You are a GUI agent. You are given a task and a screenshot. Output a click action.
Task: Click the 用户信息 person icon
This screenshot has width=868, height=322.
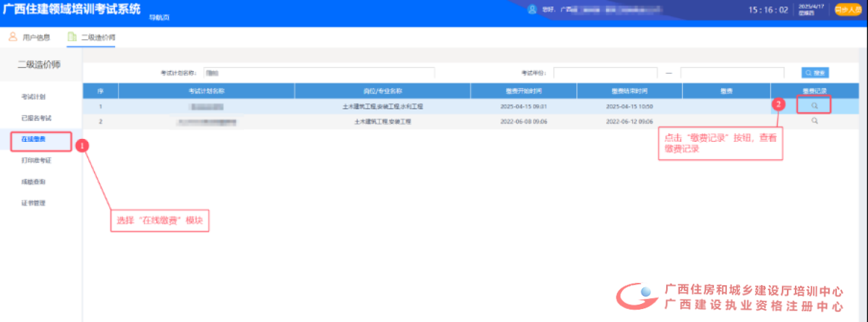pos(12,37)
